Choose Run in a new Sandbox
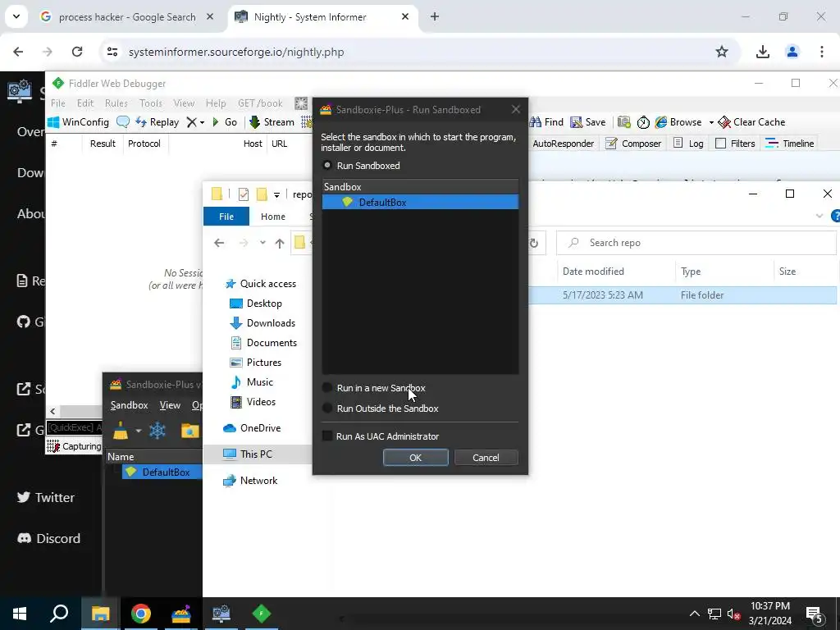Image resolution: width=840 pixels, height=630 pixels. click(x=326, y=388)
